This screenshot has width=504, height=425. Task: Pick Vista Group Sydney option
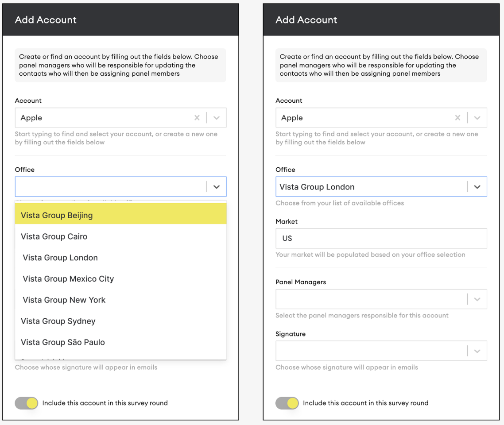coord(121,321)
